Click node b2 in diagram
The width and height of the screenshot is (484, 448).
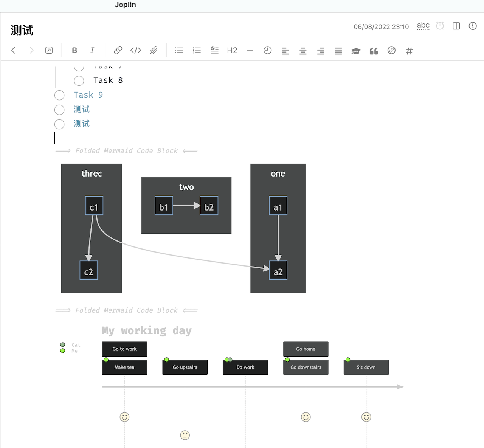[x=209, y=206]
